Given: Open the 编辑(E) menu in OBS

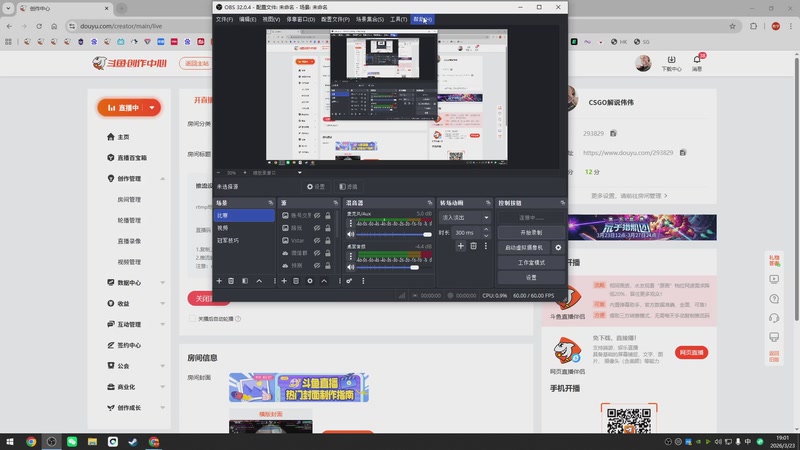Looking at the screenshot, I should pos(247,19).
